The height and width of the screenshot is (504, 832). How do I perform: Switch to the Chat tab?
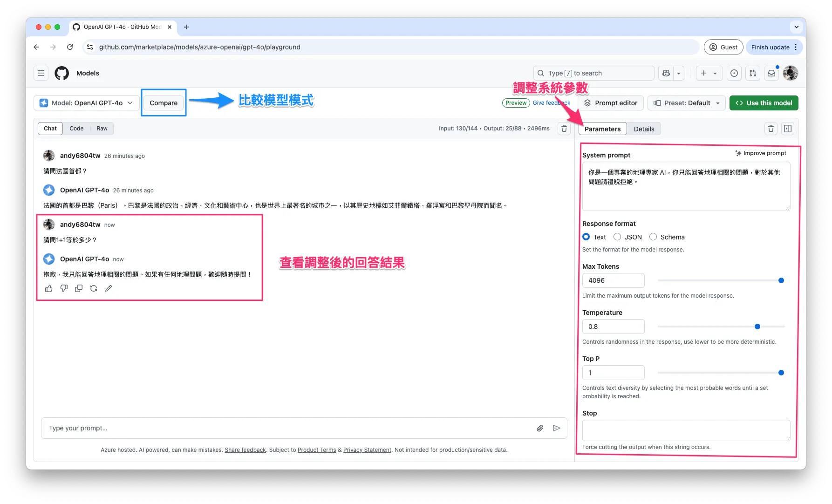click(x=50, y=129)
